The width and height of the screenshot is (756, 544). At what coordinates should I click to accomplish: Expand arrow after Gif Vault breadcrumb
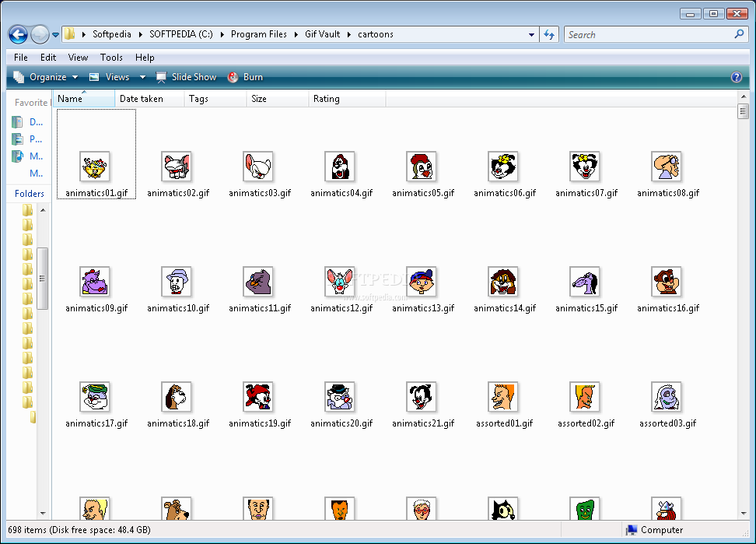(349, 34)
